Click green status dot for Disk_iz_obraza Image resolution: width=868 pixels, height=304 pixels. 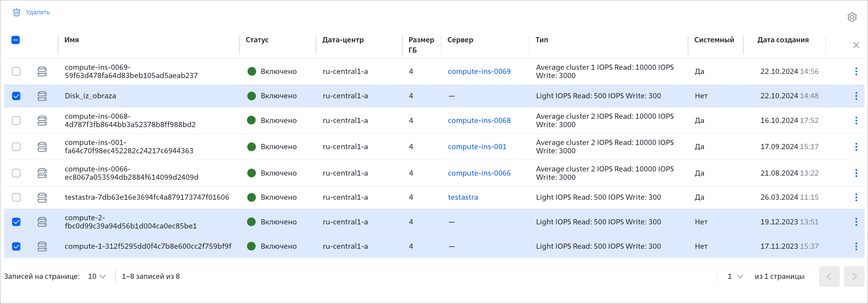[x=251, y=96]
